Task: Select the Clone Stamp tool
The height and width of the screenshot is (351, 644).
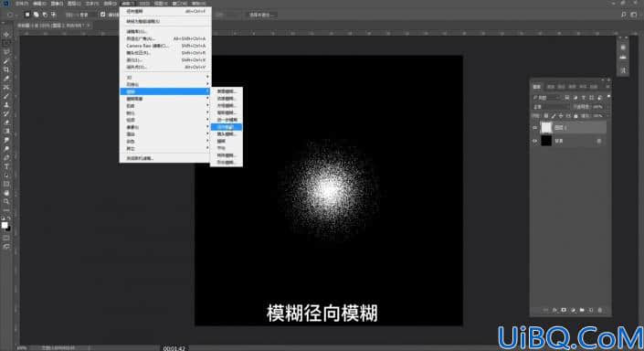Action: (x=6, y=105)
